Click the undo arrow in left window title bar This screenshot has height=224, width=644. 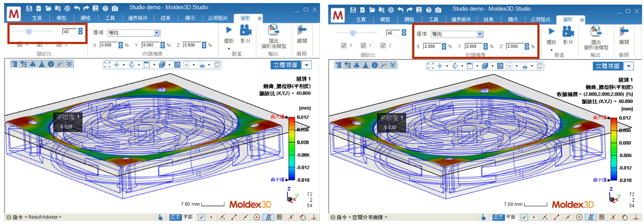[77, 9]
